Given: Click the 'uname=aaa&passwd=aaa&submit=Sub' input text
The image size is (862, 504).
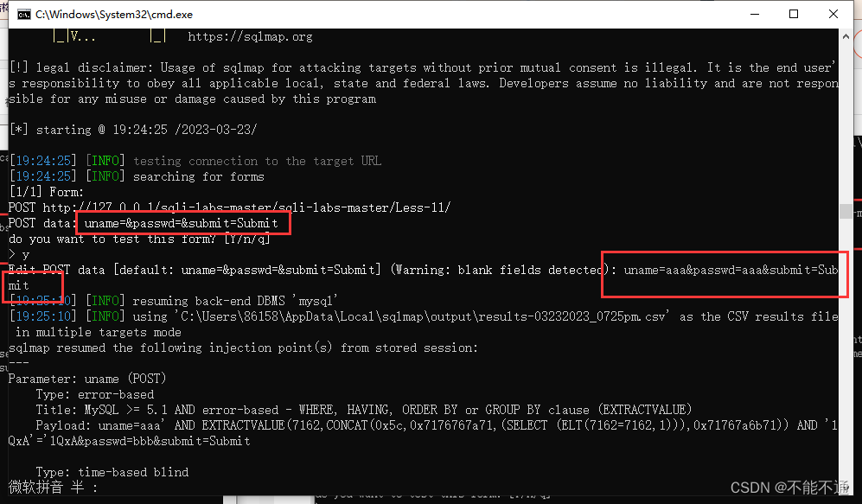Looking at the screenshot, I should (x=731, y=270).
